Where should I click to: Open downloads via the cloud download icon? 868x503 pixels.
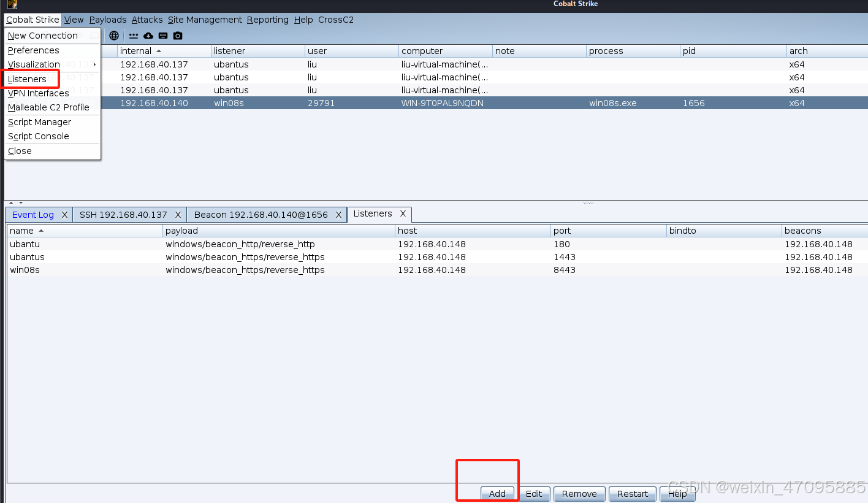tap(148, 36)
